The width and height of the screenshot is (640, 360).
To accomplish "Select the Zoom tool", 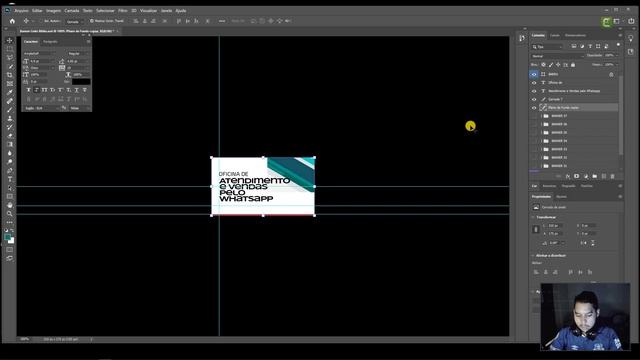I will [x=10, y=213].
